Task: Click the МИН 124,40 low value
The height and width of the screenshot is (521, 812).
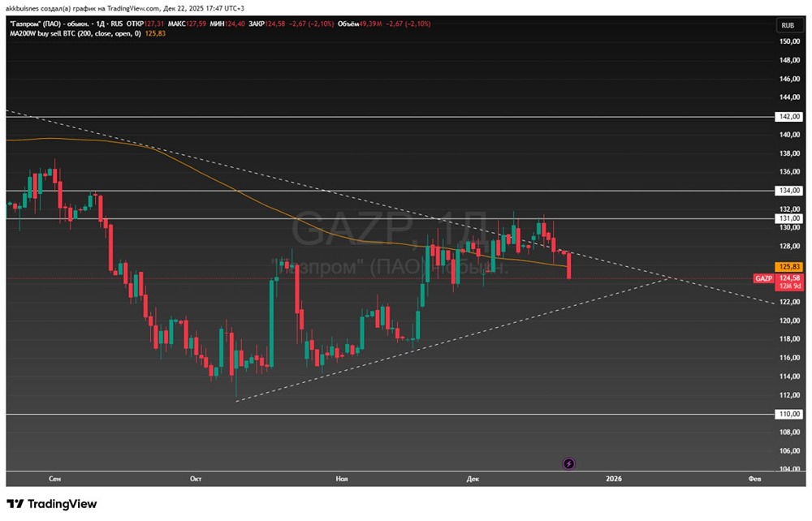Action: tap(227, 24)
